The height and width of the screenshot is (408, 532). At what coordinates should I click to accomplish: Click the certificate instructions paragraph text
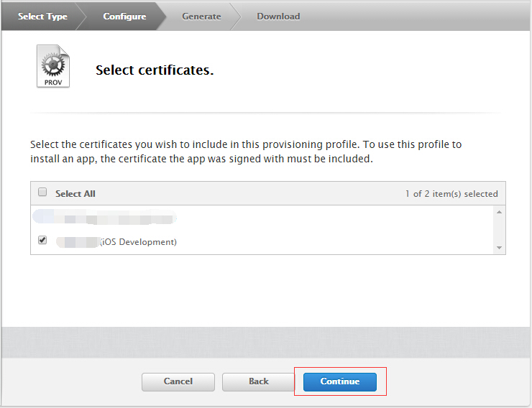click(246, 152)
